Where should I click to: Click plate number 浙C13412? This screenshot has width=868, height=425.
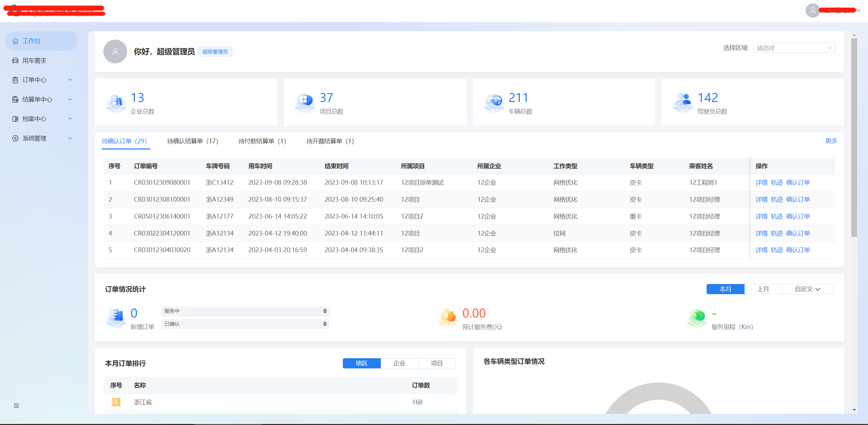click(220, 183)
